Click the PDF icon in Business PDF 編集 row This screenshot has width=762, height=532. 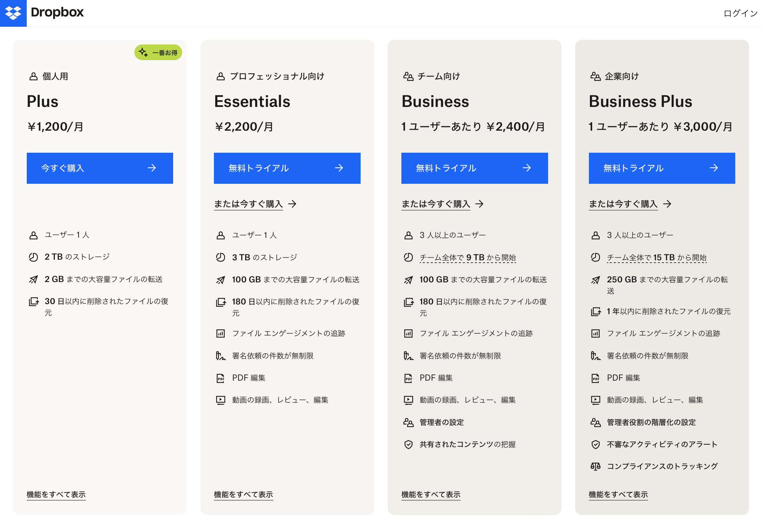click(408, 378)
